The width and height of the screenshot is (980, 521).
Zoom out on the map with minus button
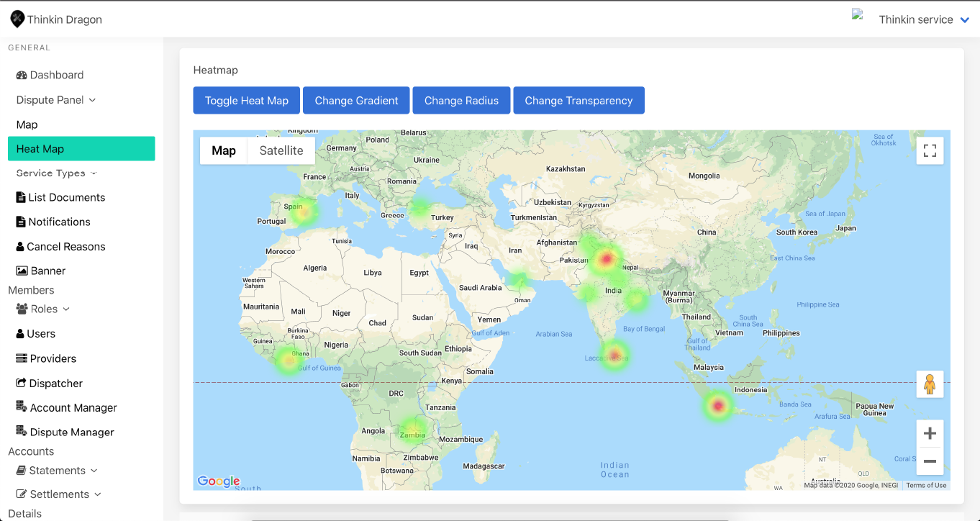click(x=930, y=461)
